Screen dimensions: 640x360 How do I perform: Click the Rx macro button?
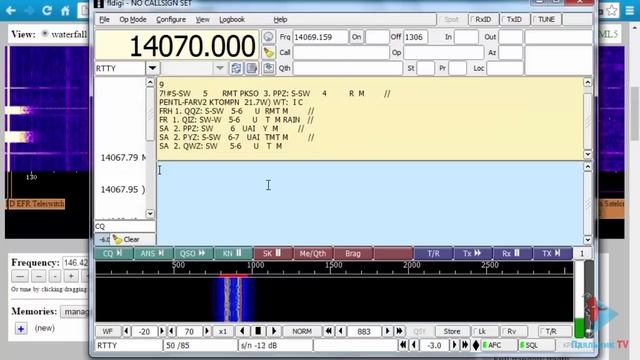click(512, 253)
